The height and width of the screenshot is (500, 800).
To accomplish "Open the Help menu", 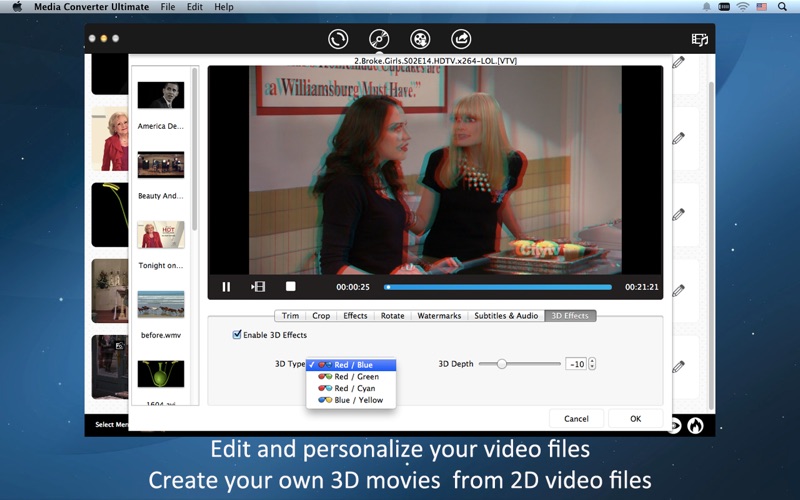I will coord(223,7).
